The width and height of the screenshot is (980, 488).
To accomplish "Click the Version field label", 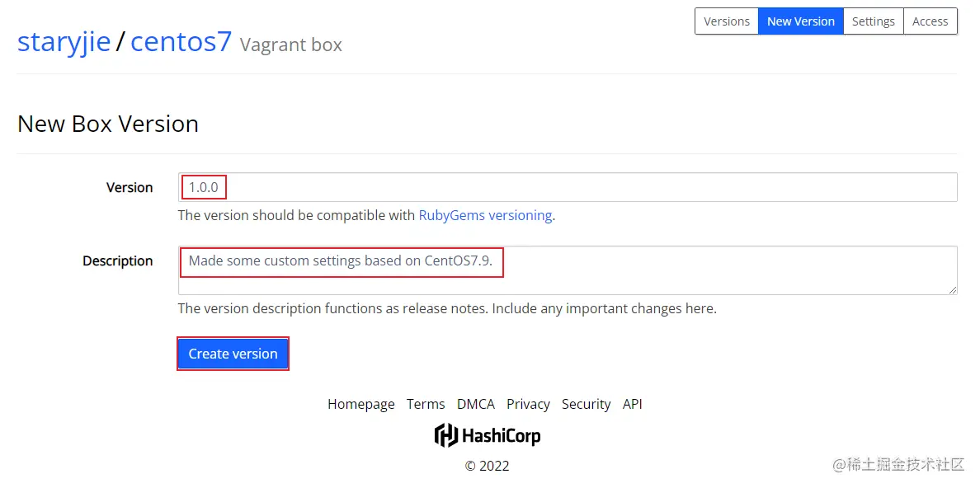I will pos(130,187).
